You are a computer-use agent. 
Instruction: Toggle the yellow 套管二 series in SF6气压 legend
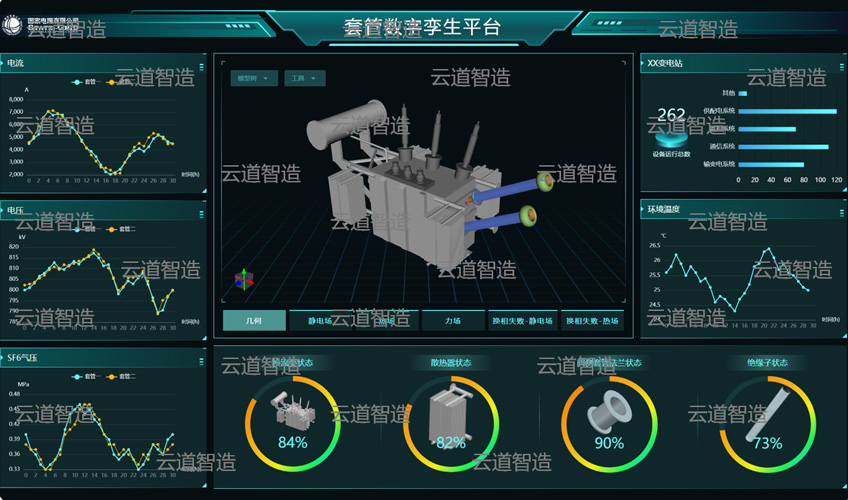[121, 377]
